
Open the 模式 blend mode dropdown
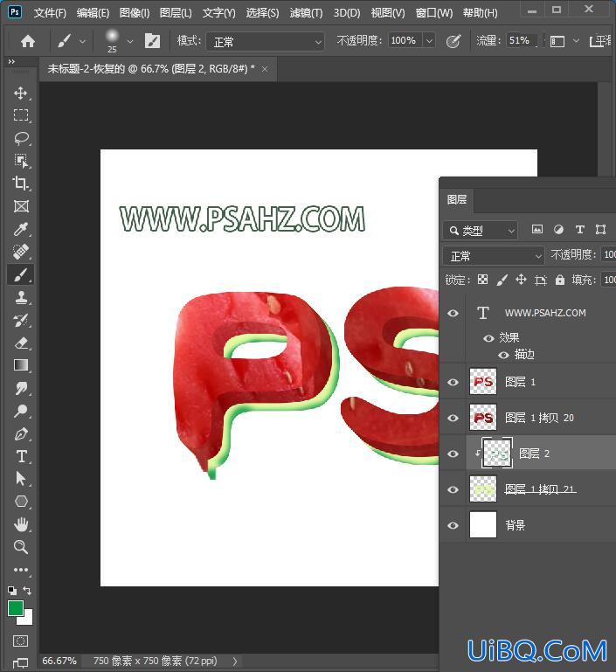(x=265, y=42)
